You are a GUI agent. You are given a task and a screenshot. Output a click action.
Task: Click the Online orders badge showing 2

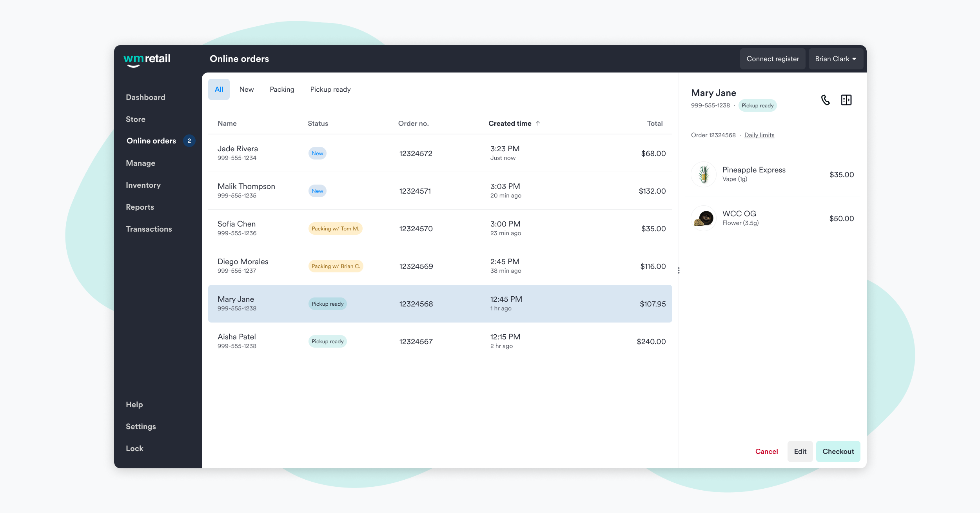(189, 141)
